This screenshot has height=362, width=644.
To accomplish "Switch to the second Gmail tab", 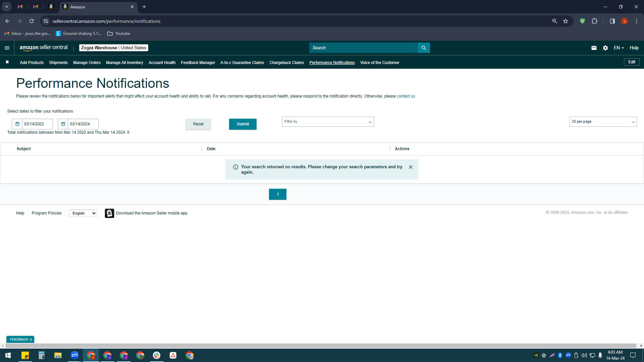I will [36, 7].
